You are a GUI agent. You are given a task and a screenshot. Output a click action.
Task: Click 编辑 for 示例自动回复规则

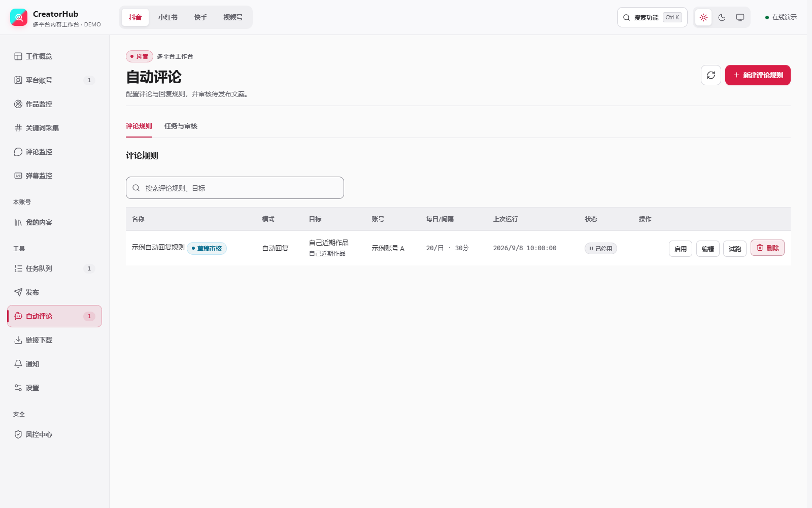point(708,249)
